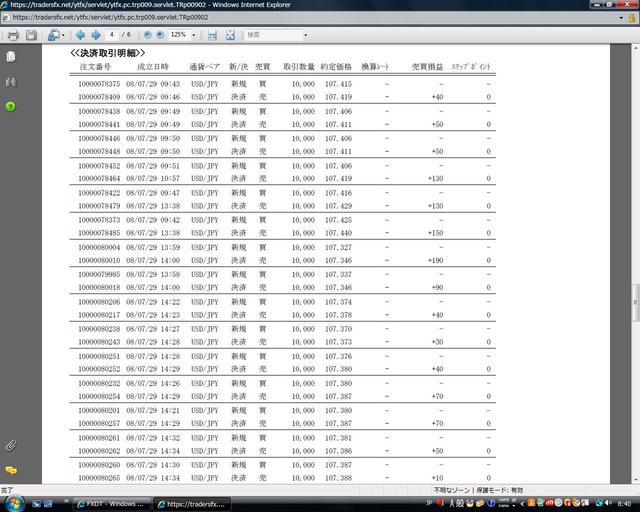
Task: Zoom in with the plus button
Action: point(160,35)
